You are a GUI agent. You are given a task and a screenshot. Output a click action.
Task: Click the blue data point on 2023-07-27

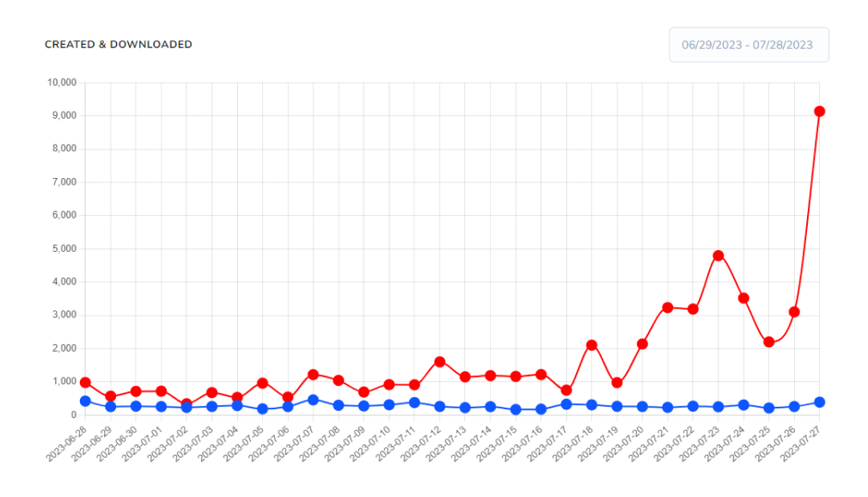819,402
